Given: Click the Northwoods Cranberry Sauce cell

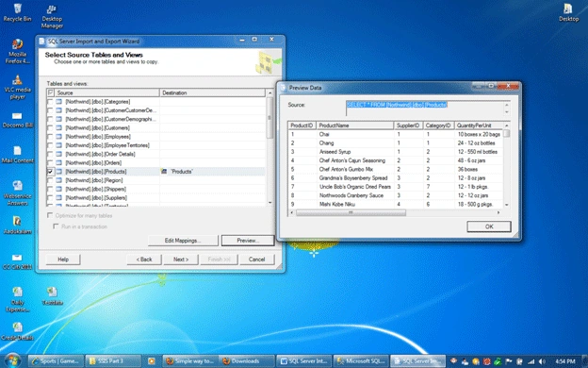Looking at the screenshot, I should [354, 195].
